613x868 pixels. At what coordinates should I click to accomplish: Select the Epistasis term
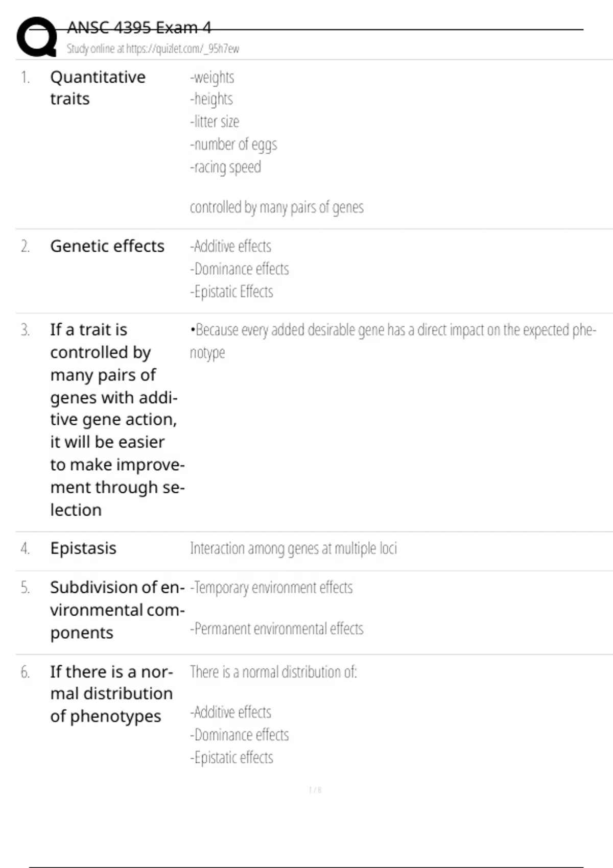tap(83, 548)
